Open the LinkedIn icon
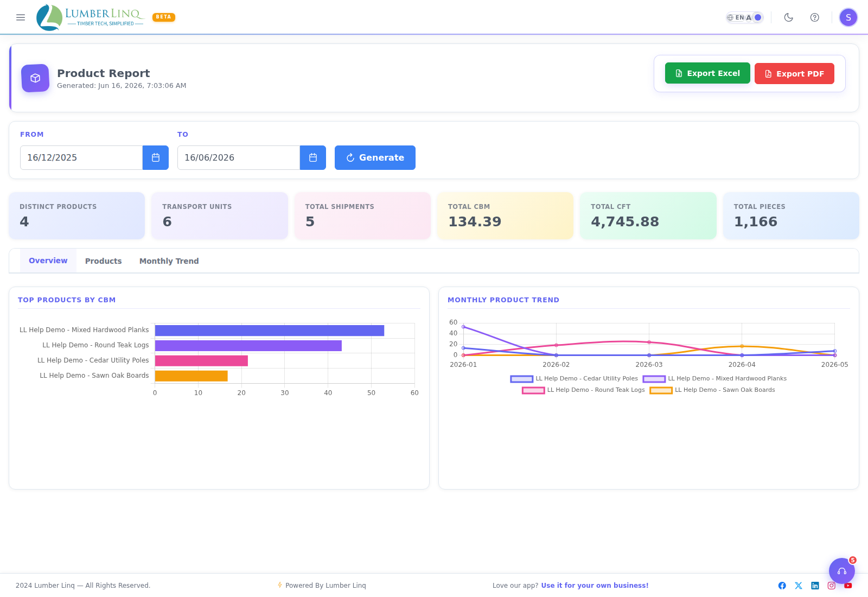The width and height of the screenshot is (868, 597). coord(815,586)
